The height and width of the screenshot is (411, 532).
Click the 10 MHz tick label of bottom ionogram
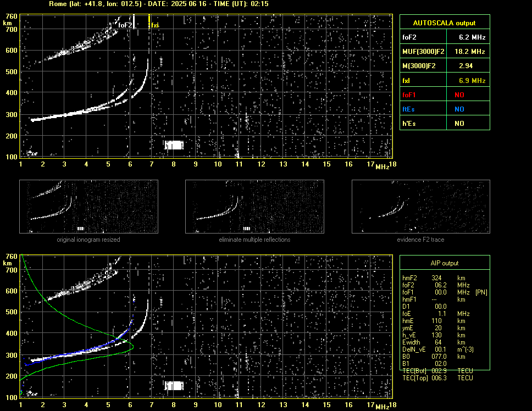(218, 404)
